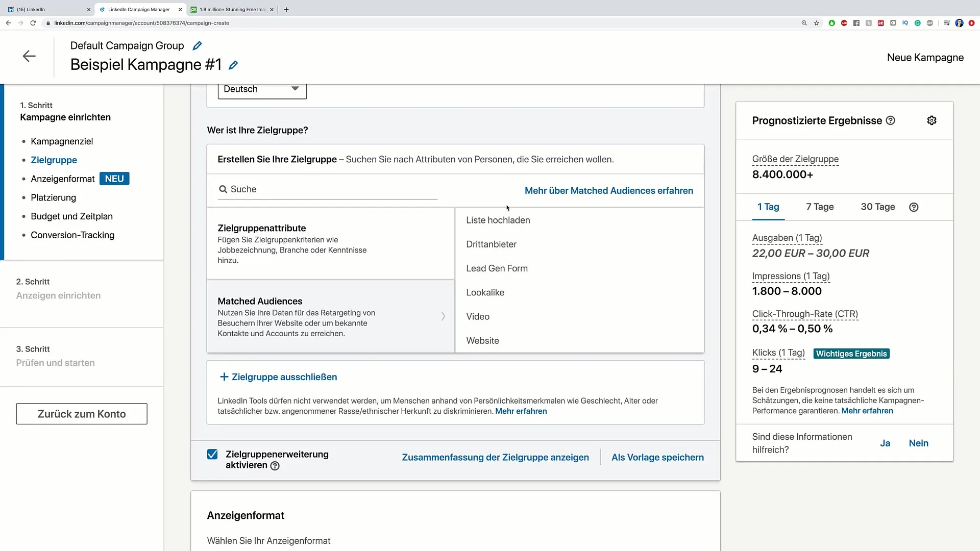Open the IQ extension icon

905,23
